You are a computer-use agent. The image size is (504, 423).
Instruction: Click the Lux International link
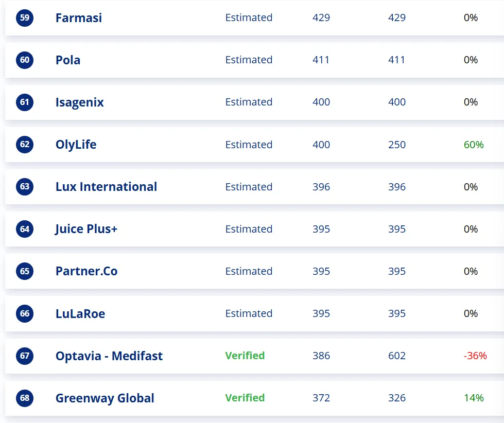tap(107, 187)
